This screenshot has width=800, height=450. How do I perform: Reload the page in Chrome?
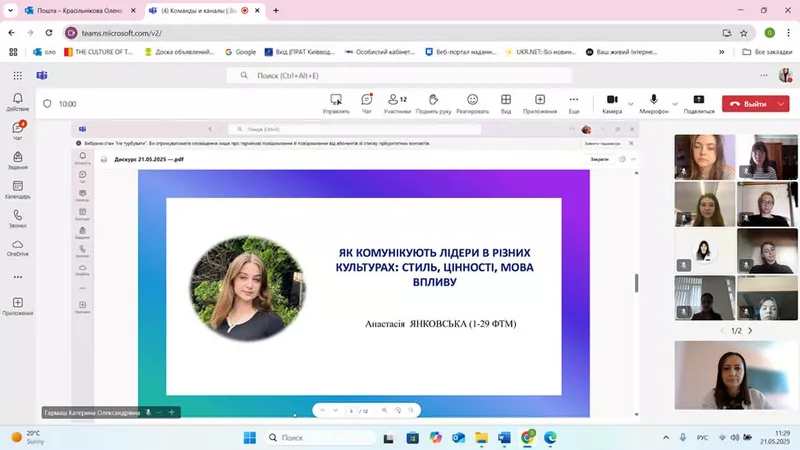coord(49,33)
